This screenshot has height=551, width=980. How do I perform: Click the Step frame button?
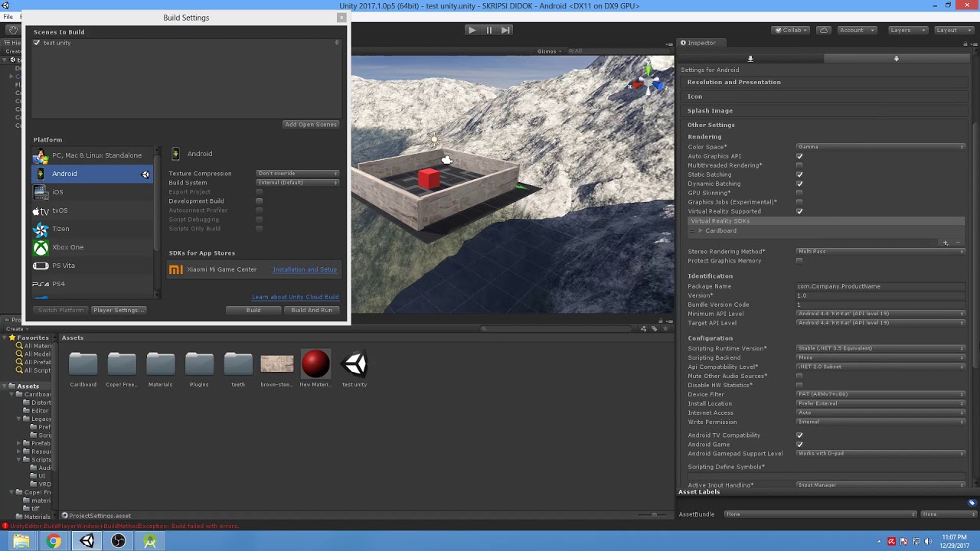[x=505, y=30]
